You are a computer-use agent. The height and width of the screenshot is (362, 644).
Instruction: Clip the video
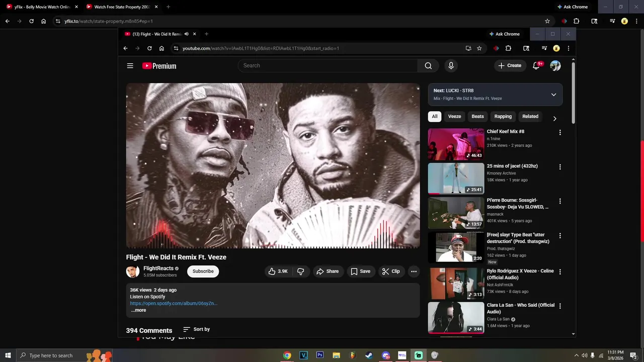[x=391, y=271]
